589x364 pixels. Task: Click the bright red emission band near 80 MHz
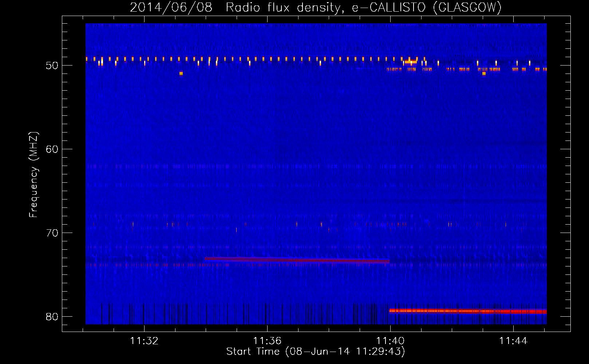coord(468,311)
